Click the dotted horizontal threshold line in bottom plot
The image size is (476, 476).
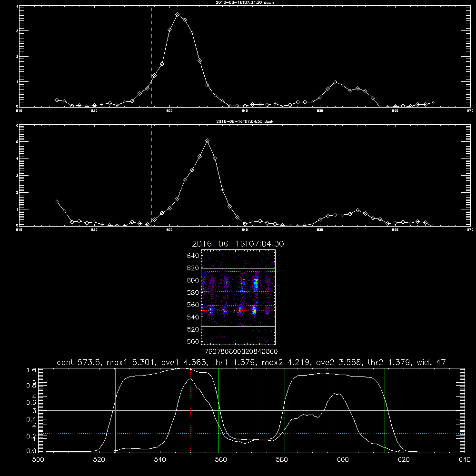tap(251, 434)
